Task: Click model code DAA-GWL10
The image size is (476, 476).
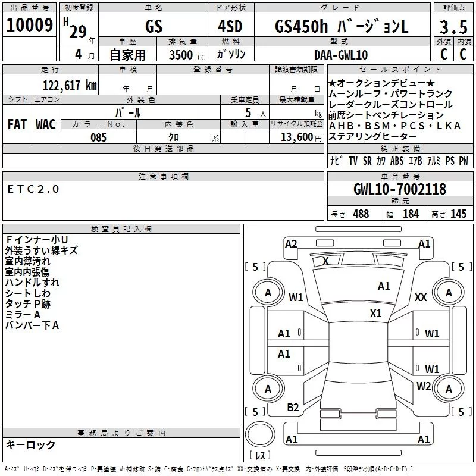Action: point(341,55)
